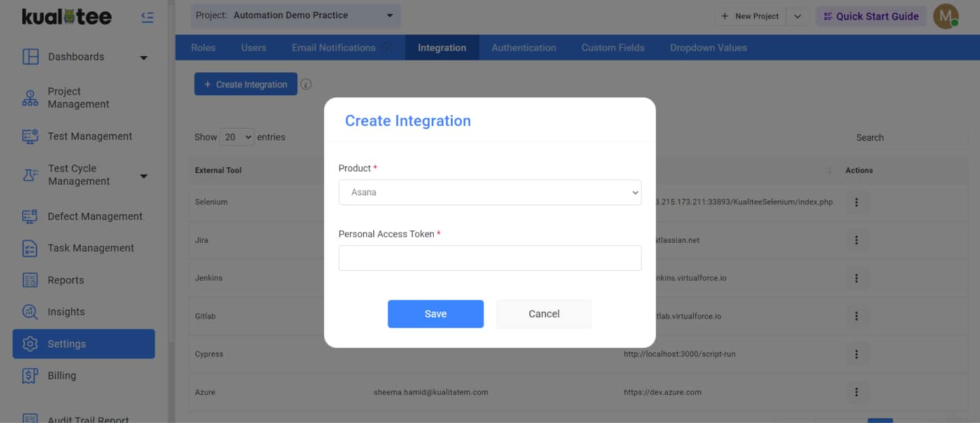
Task: Open Project Management via its icon
Action: 31,98
